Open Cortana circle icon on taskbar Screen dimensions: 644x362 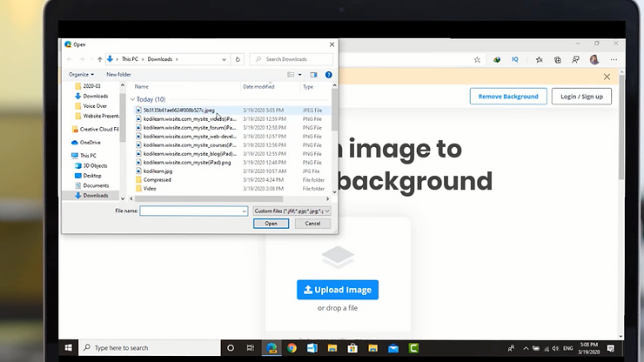pyautogui.click(x=231, y=348)
